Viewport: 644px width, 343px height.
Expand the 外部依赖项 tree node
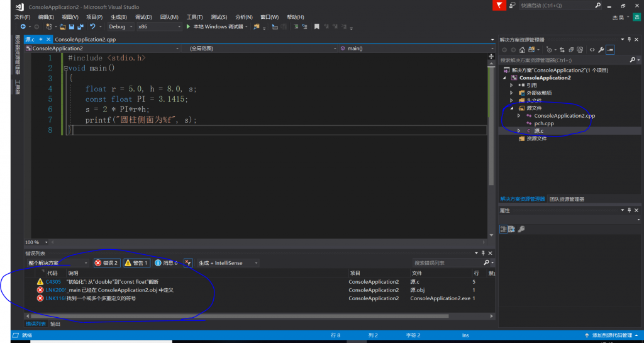pos(511,93)
